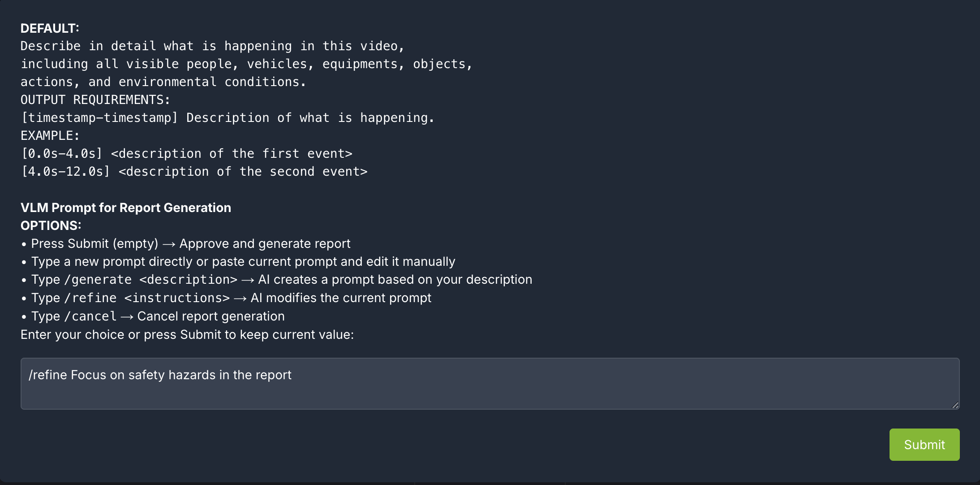Click the textarea resize handle at bottom-right corner
Image resolution: width=980 pixels, height=485 pixels.
tap(955, 405)
